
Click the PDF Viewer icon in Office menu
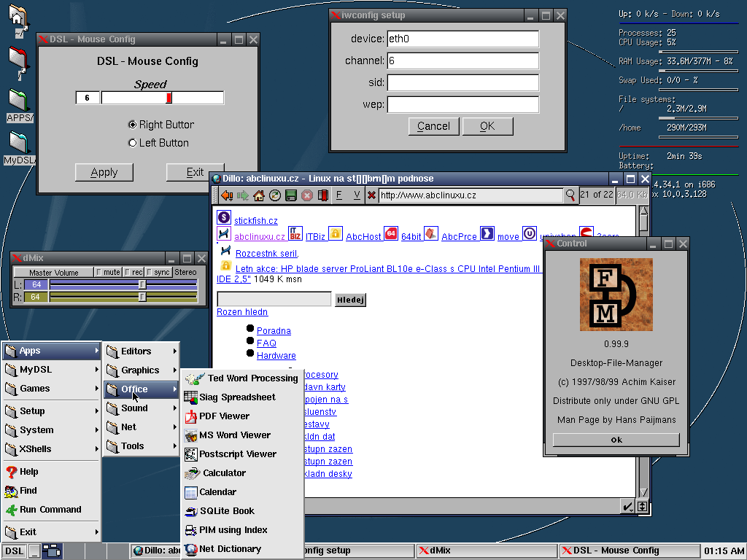click(191, 416)
